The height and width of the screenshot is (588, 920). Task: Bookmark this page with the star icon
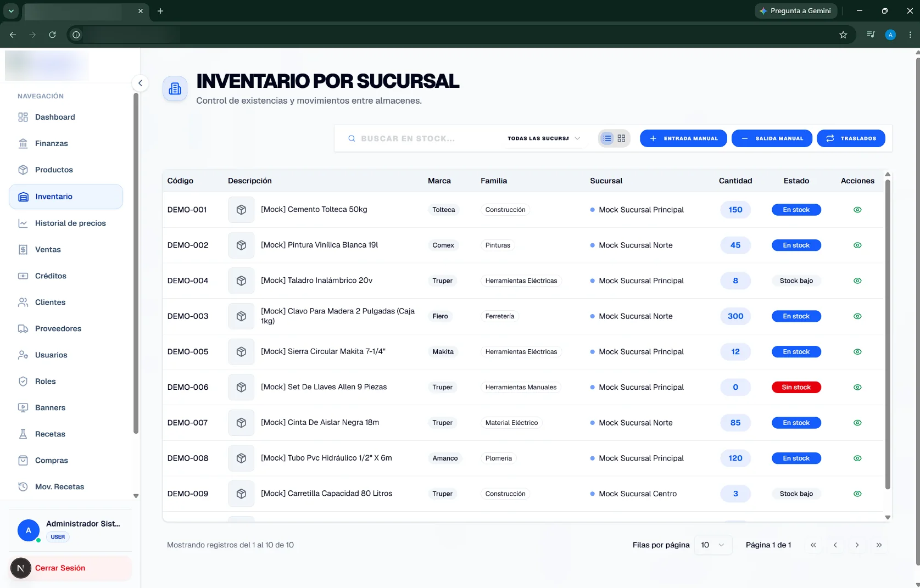[843, 35]
